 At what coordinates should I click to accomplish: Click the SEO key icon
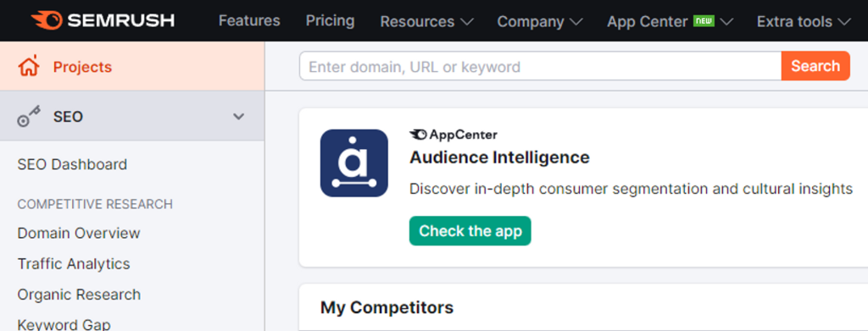point(29,117)
